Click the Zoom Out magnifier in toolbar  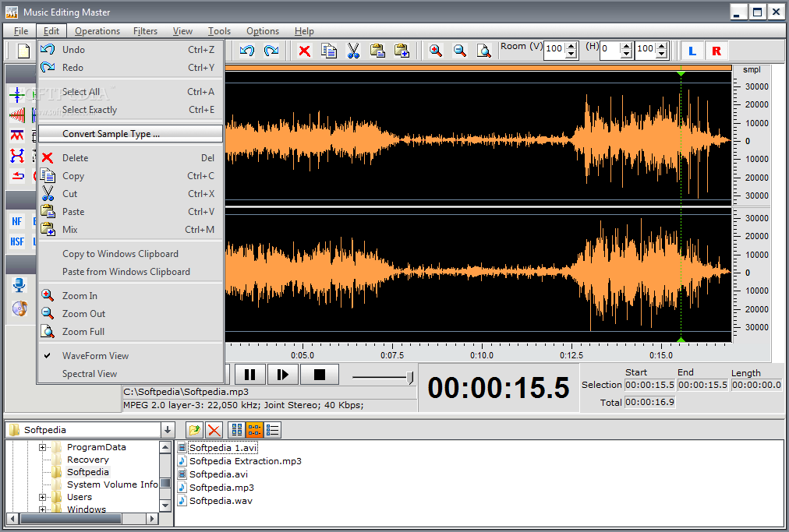(x=460, y=51)
